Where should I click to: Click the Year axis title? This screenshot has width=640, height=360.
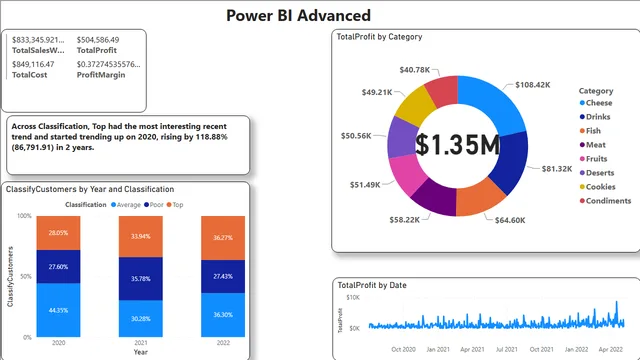point(141,352)
